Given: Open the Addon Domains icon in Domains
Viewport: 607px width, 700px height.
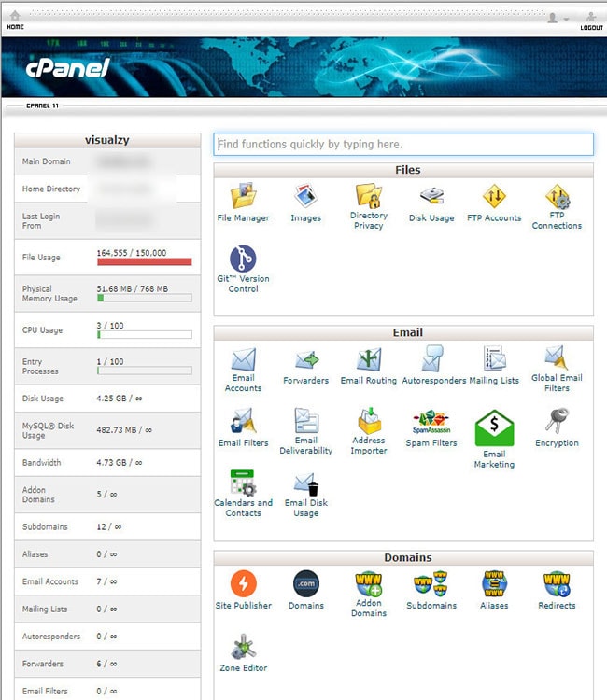Looking at the screenshot, I should [x=369, y=583].
